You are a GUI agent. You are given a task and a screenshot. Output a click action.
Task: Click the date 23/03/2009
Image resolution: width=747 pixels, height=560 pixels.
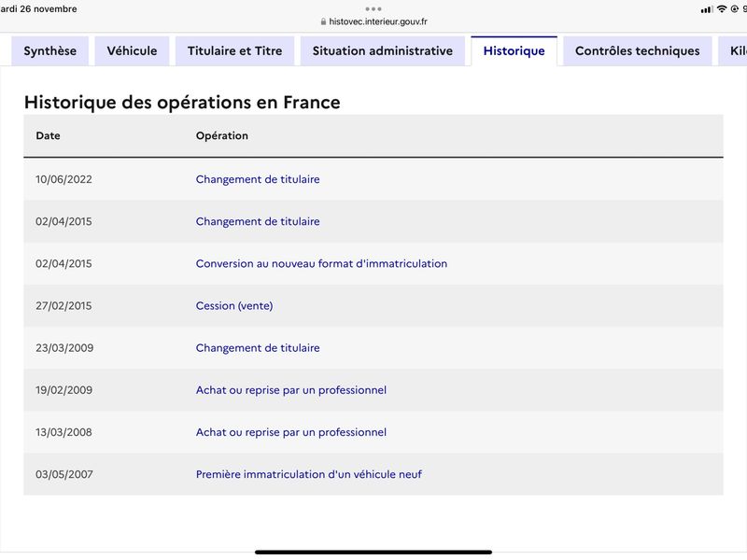point(64,348)
